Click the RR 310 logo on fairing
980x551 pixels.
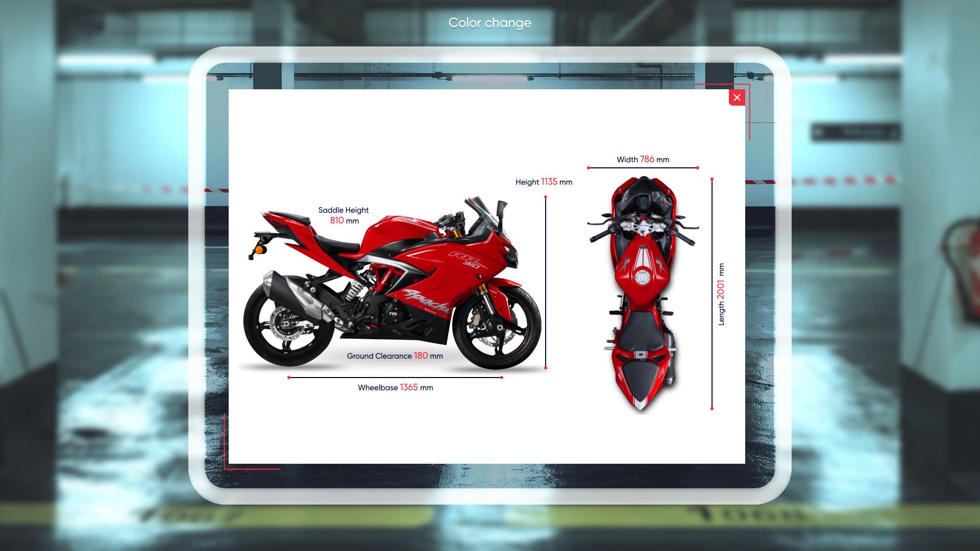tap(465, 259)
